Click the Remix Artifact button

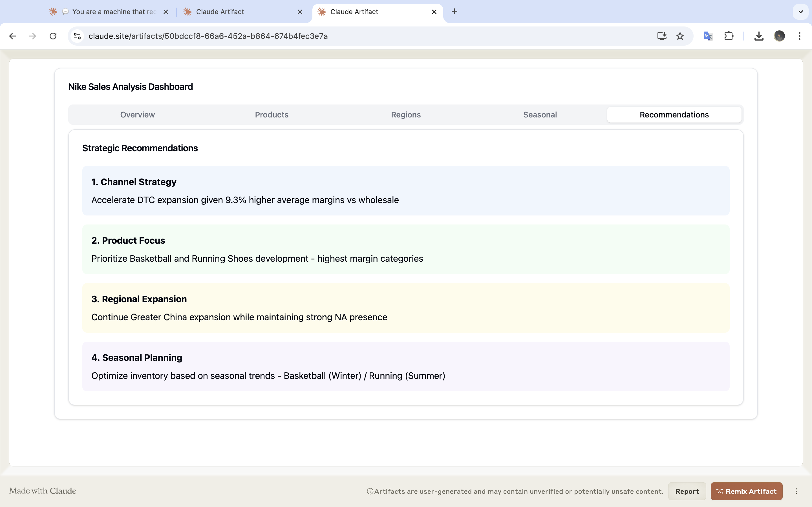(746, 491)
